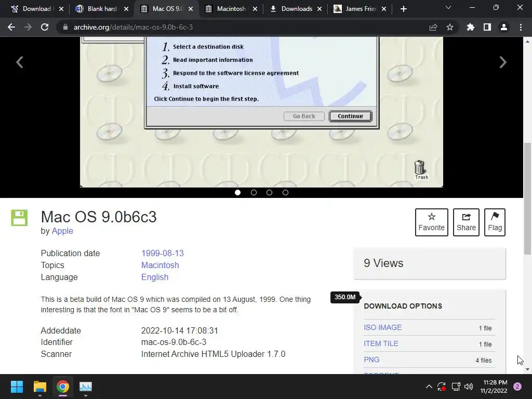532x399 pixels.
Task: Open the clock and date flyout
Action: tap(494, 387)
